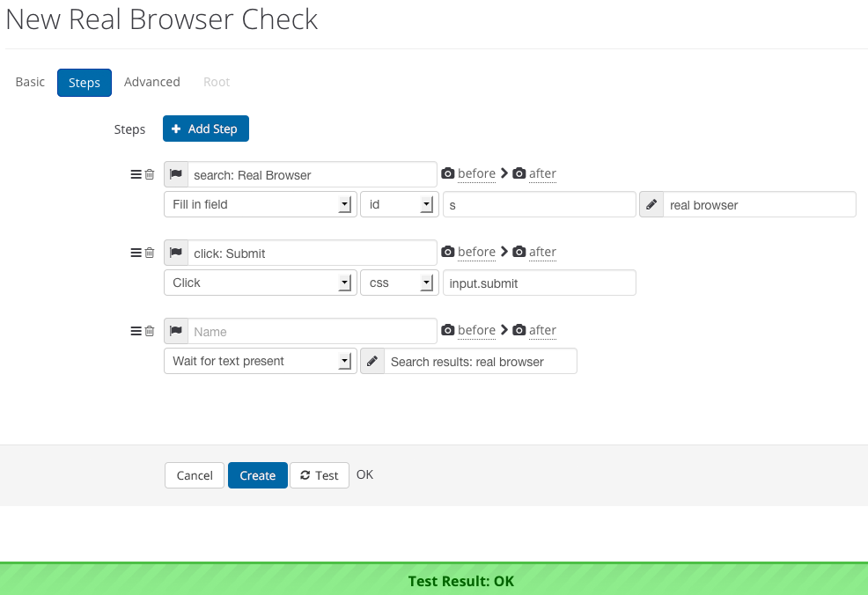Edit the 'search: Real Browser' step name field
The image size is (868, 595).
313,174
